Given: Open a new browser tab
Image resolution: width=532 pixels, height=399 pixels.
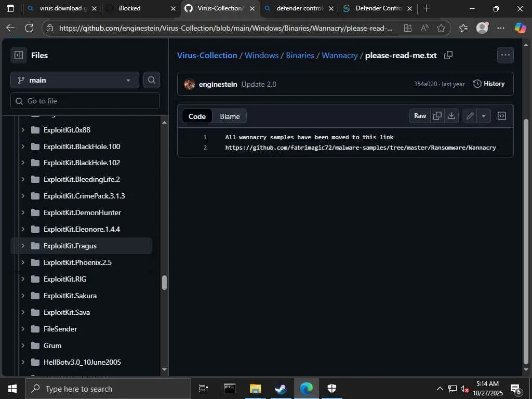Looking at the screenshot, I should (x=427, y=8).
